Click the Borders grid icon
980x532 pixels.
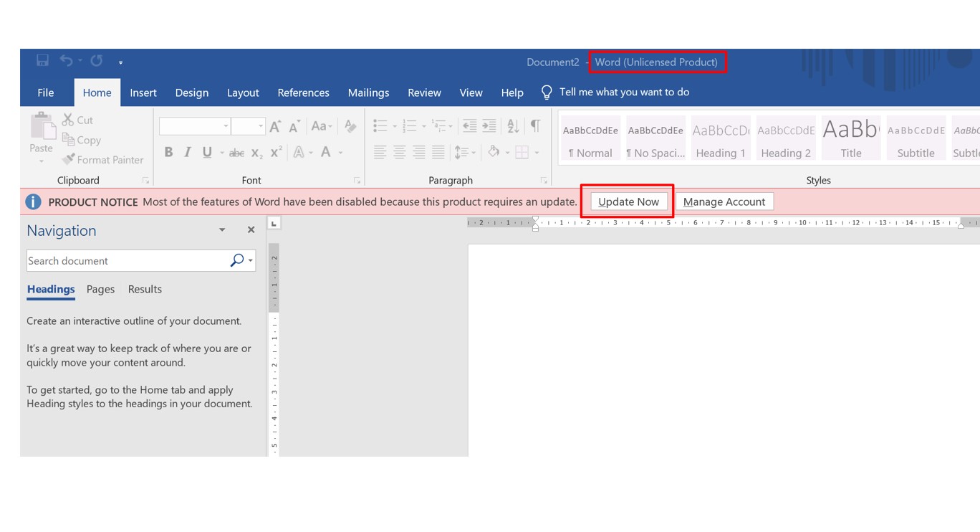pyautogui.click(x=522, y=152)
